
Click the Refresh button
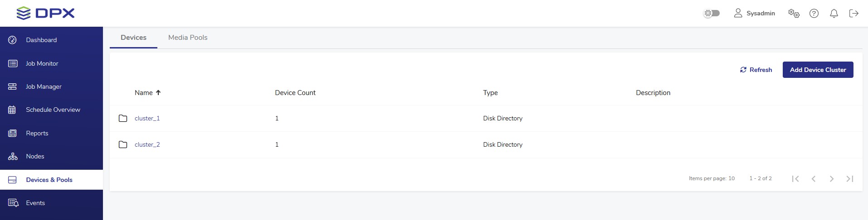756,70
